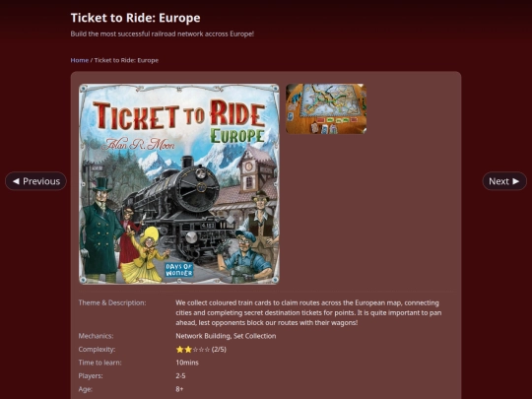Click the current page breadcrumb text
The image size is (532, 399).
(x=126, y=60)
